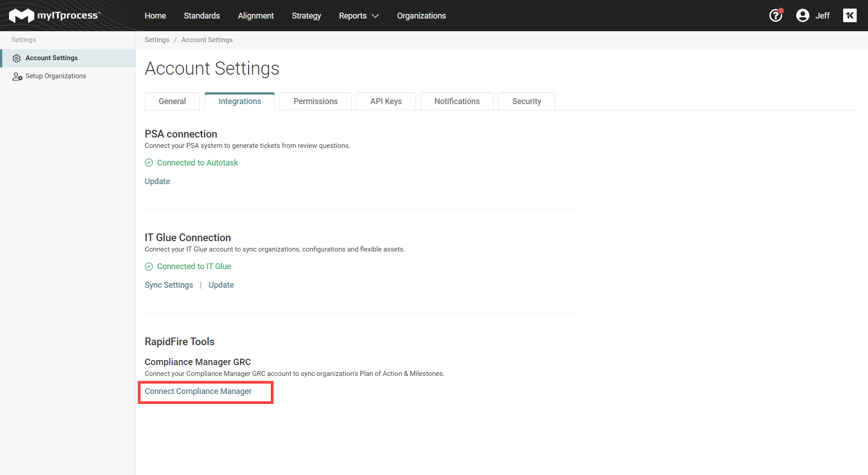The width and height of the screenshot is (868, 475).
Task: Switch to the General tab
Action: (x=172, y=101)
